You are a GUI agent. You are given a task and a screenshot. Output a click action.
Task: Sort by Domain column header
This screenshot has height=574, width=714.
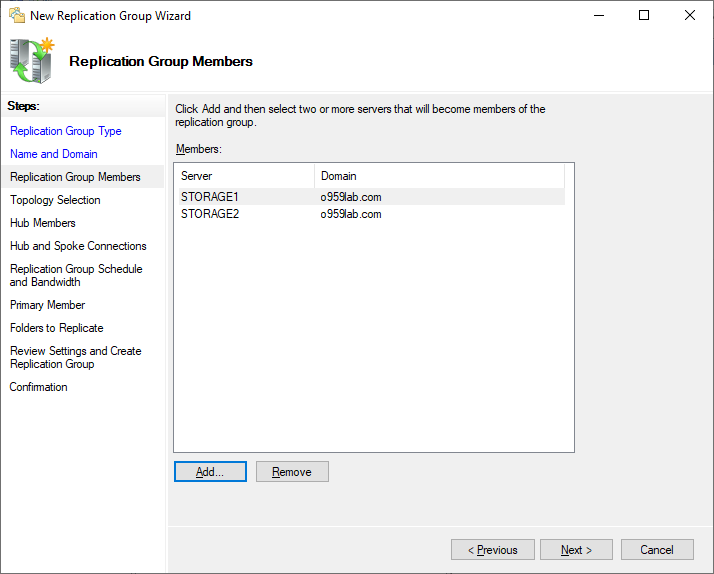tap(439, 176)
